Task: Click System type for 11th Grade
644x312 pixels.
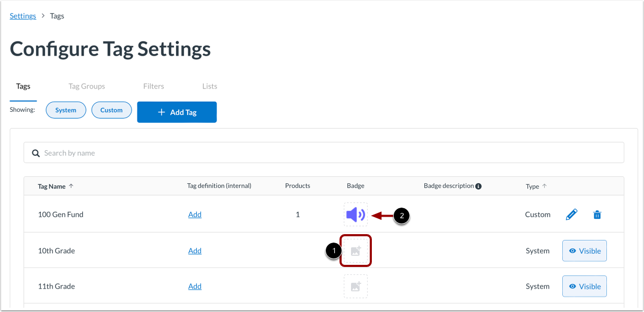Action: coord(538,286)
